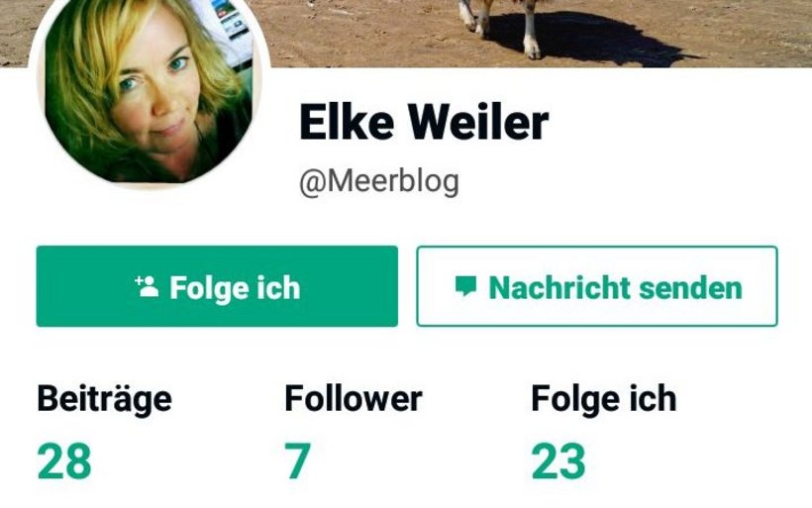Toggle following via green 'Folge ich' button
Image resolution: width=812 pixels, height=508 pixels.
tap(217, 286)
